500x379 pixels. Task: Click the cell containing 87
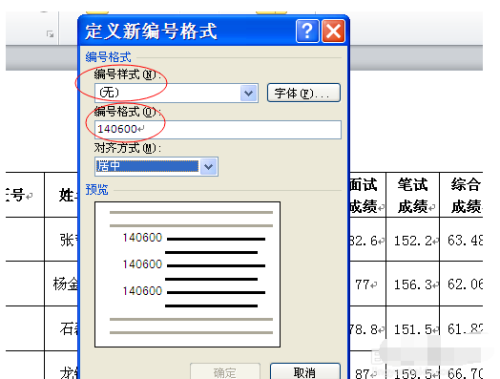(x=367, y=365)
